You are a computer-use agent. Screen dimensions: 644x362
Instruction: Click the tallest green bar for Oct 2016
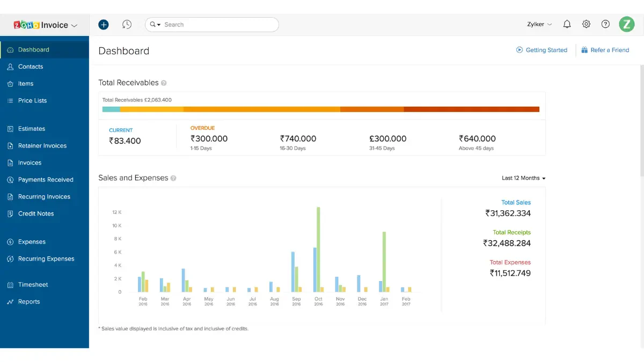(x=318, y=249)
